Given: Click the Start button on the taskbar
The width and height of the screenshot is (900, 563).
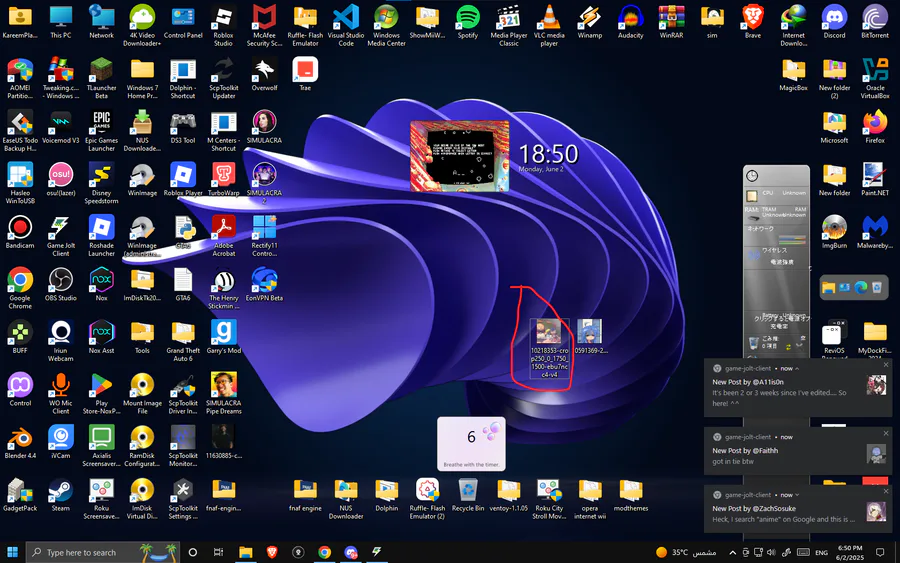Looking at the screenshot, I should (12, 552).
